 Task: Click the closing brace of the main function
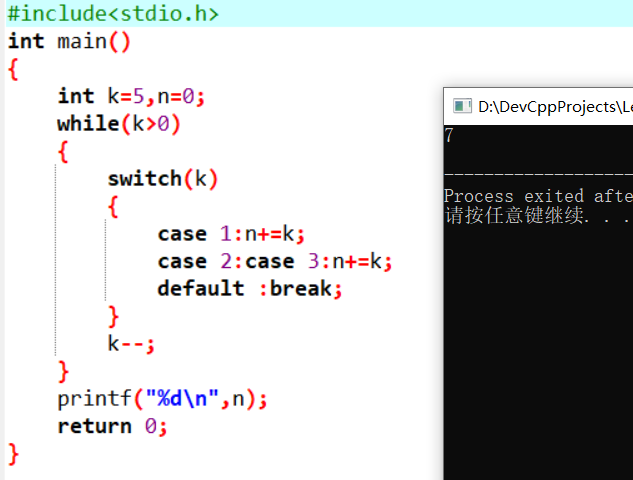click(x=13, y=455)
